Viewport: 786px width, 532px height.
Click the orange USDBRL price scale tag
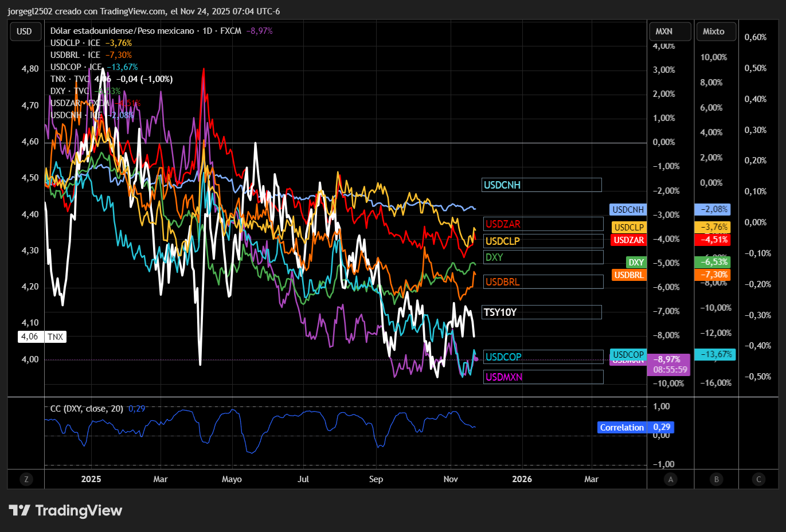pyautogui.click(x=629, y=275)
